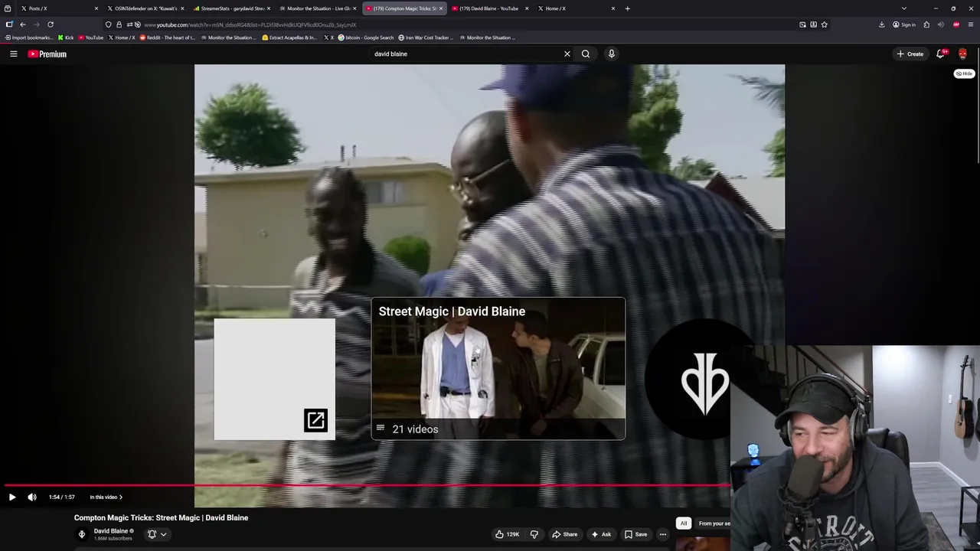Reload the current page

[x=51, y=24]
